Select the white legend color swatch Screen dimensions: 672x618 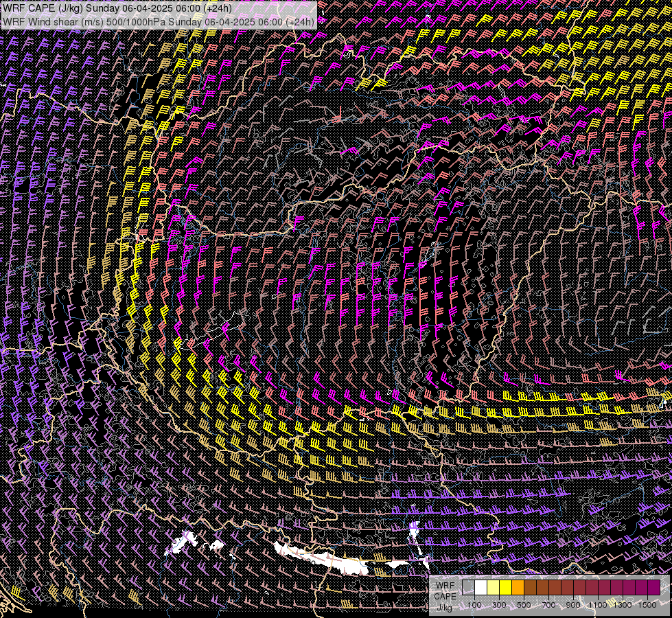pyautogui.click(x=481, y=588)
